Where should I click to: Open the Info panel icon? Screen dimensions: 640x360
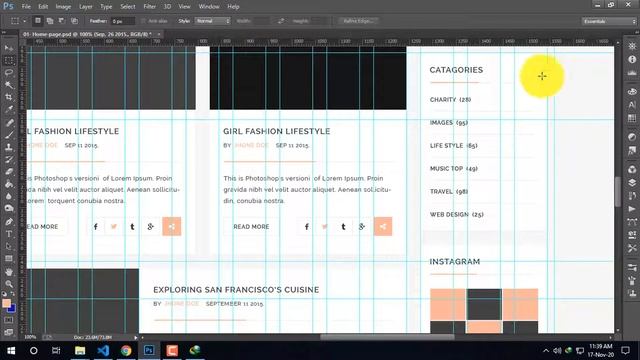click(632, 60)
